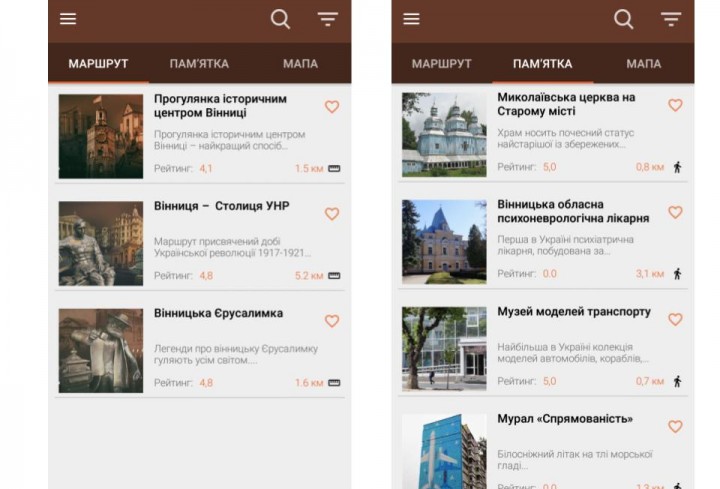
Task: Open blue wooden church thumbnail
Action: click(x=444, y=135)
